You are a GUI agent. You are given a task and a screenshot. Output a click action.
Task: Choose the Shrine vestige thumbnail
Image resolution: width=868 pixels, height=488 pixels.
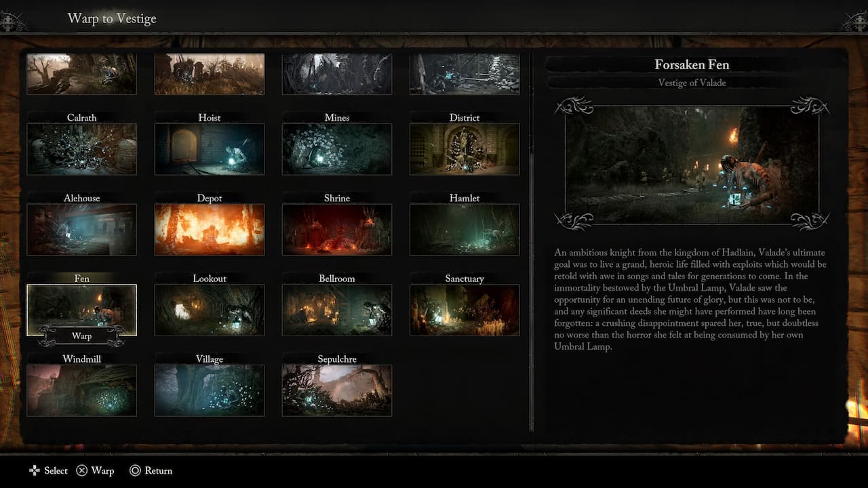click(x=337, y=230)
